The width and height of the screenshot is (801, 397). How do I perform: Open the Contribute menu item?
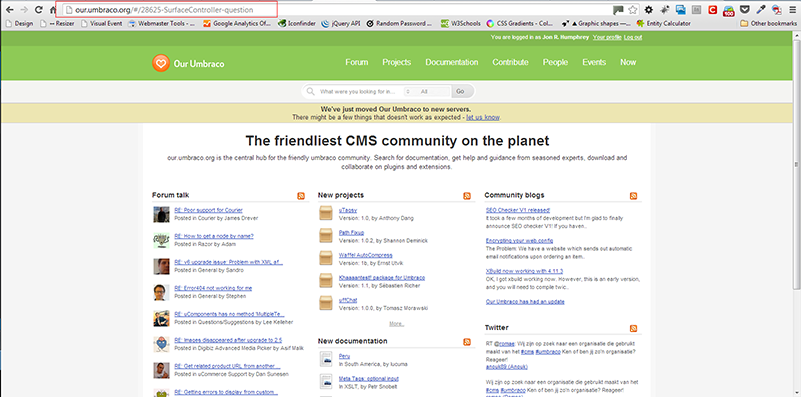pyautogui.click(x=510, y=62)
